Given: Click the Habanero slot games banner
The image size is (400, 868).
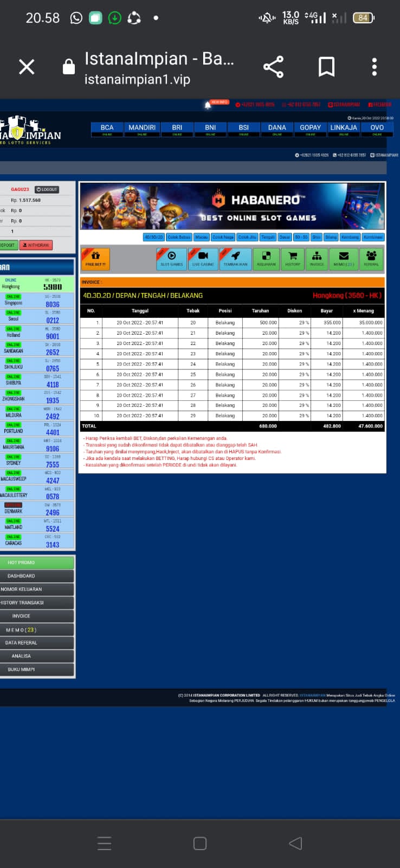Looking at the screenshot, I should click(x=232, y=206).
